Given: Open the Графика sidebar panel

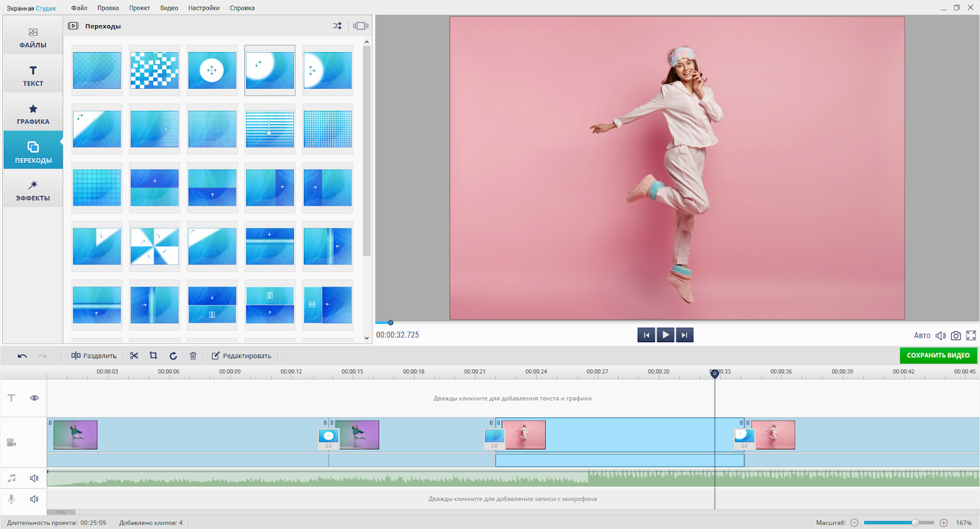Looking at the screenshot, I should click(x=33, y=114).
